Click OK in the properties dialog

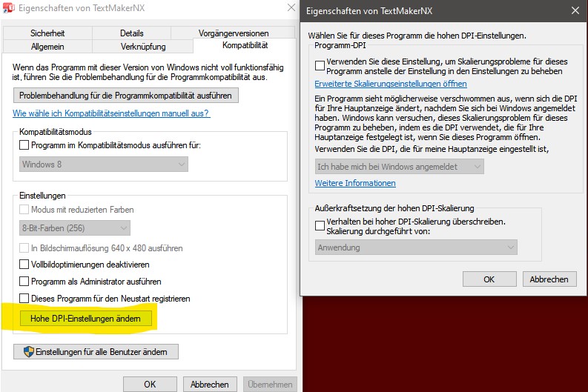150,384
